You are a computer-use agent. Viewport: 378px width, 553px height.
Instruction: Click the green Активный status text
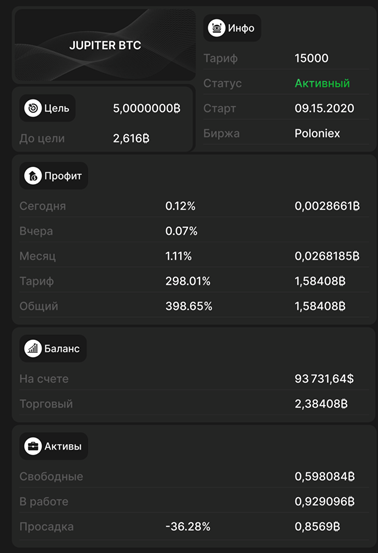pyautogui.click(x=322, y=83)
